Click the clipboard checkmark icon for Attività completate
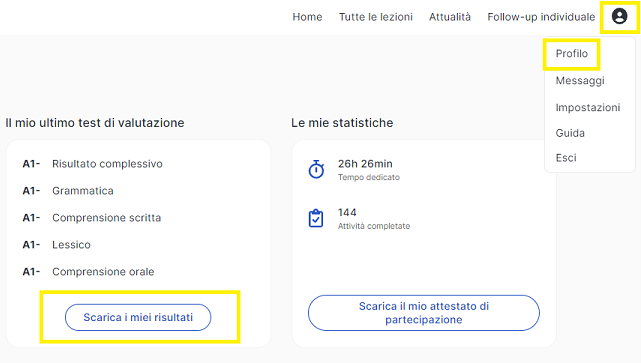 (x=316, y=218)
